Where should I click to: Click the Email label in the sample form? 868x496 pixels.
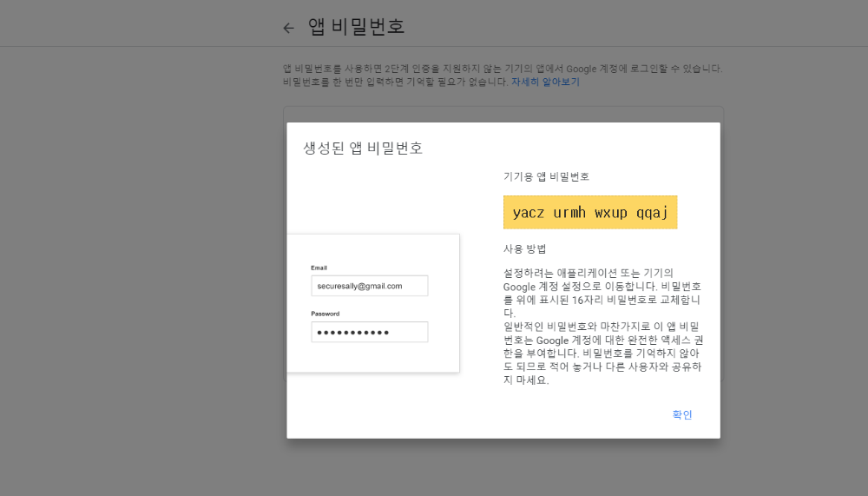click(x=319, y=268)
